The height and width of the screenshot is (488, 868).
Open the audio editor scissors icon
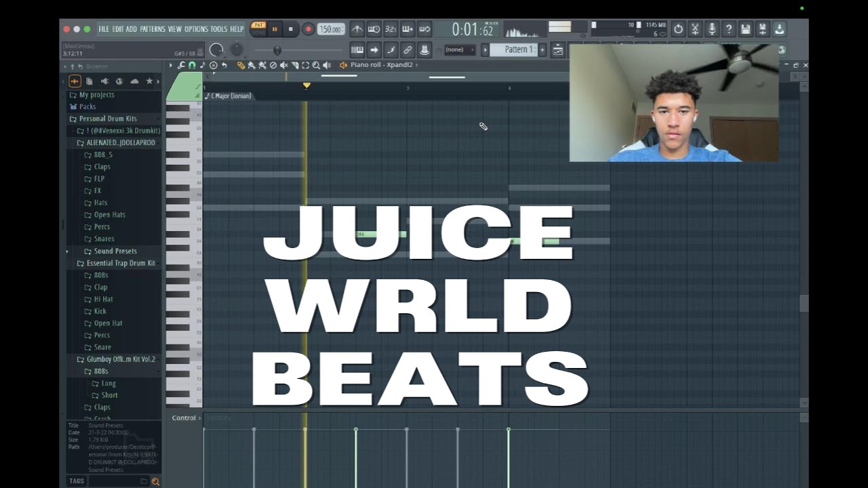695,29
